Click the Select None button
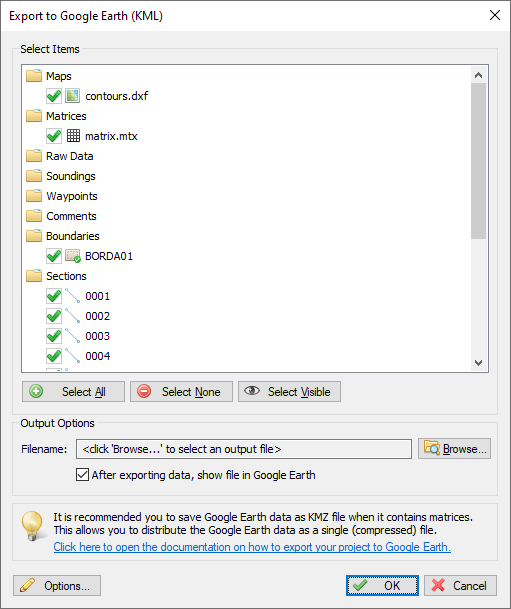Image resolution: width=511 pixels, height=609 pixels. pyautogui.click(x=181, y=392)
